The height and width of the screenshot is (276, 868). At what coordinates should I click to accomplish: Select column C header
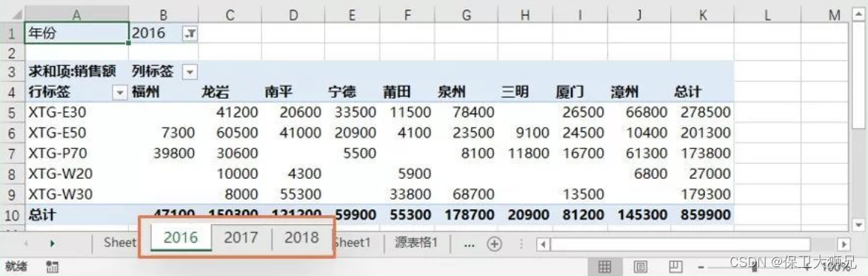coord(230,15)
